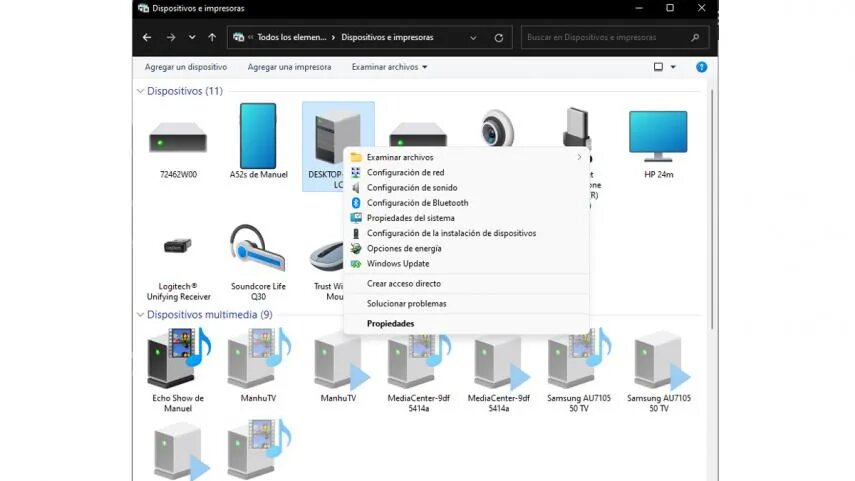Select the A52s de Manuel phone icon
The height and width of the screenshot is (481, 855).
point(258,136)
